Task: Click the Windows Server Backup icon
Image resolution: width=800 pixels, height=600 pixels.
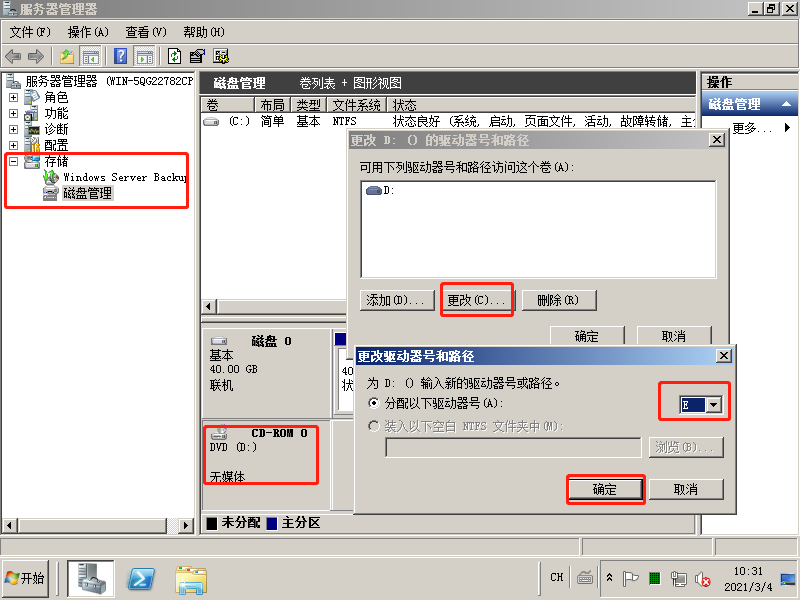Action: [51, 177]
